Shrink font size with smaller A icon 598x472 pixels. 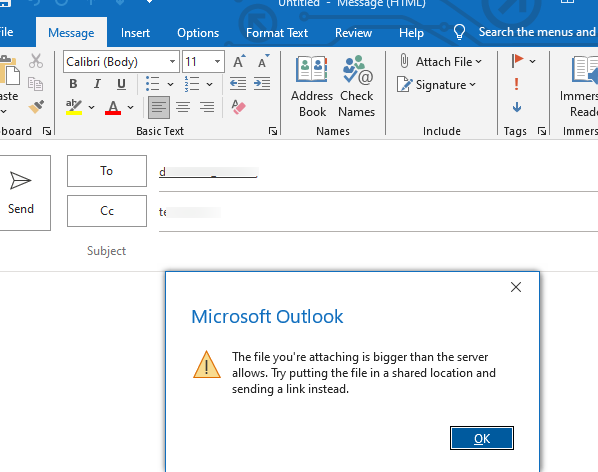[x=263, y=61]
